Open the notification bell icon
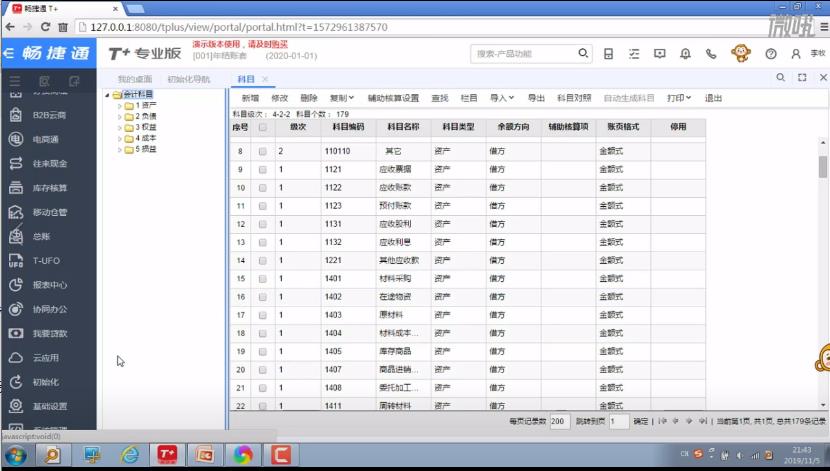This screenshot has width=830, height=471. click(685, 53)
